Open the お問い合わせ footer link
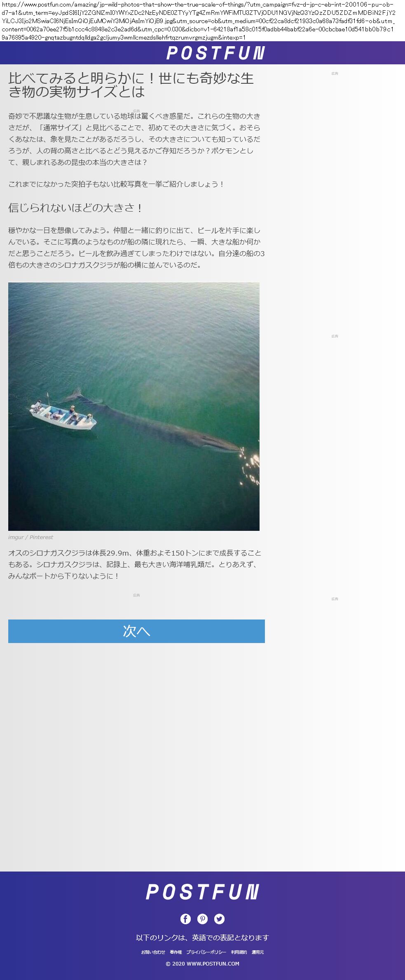405x980 pixels. coord(153,952)
